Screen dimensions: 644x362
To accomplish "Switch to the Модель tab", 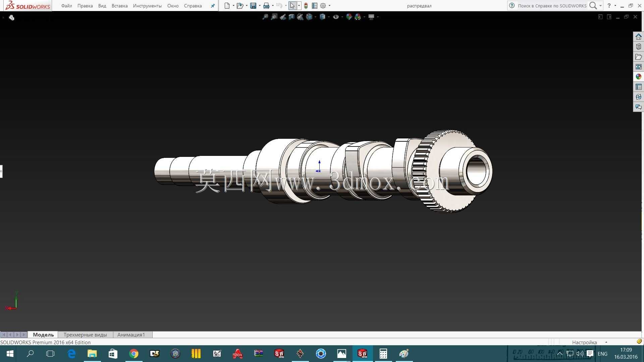I will coord(43,335).
